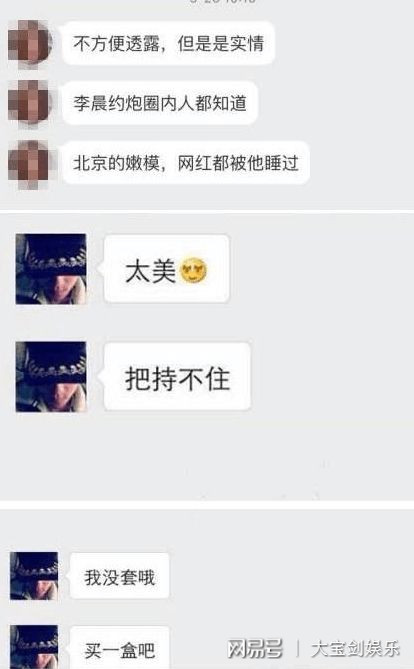The width and height of the screenshot is (414, 669).
Task: Tap avatar beside 买一盒吧 message
Action: point(34,647)
